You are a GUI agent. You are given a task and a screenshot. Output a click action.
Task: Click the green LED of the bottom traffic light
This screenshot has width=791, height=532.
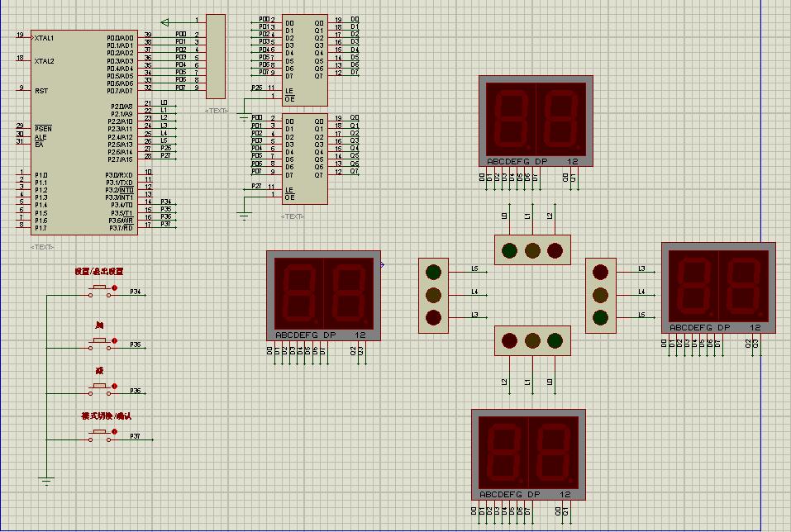click(x=555, y=340)
